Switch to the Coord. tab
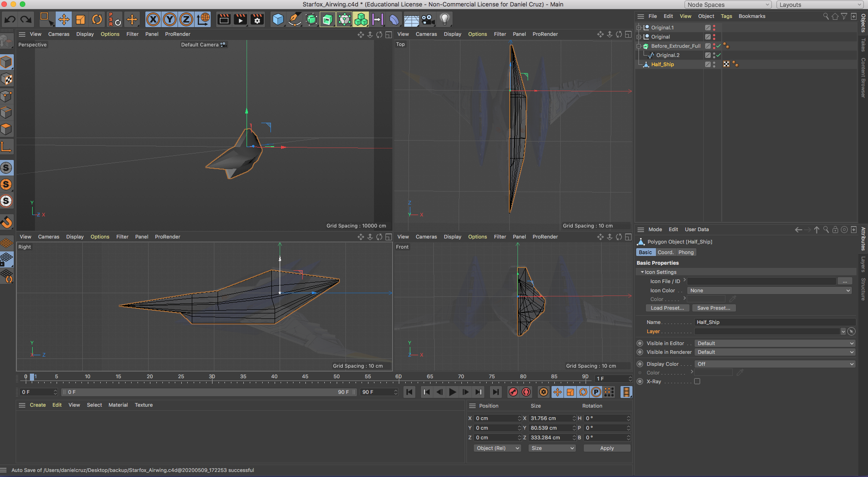Image resolution: width=868 pixels, height=477 pixels. pos(665,252)
